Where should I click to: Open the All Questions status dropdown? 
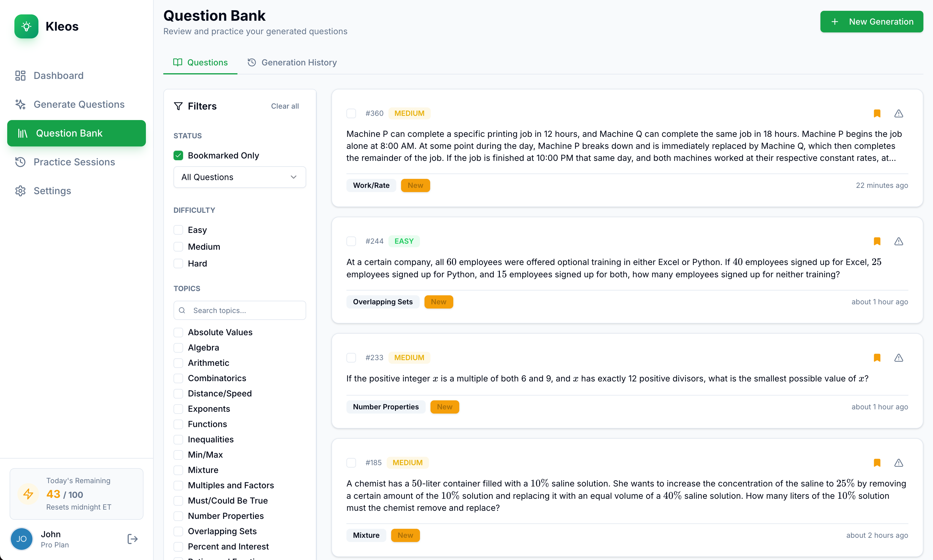(239, 177)
